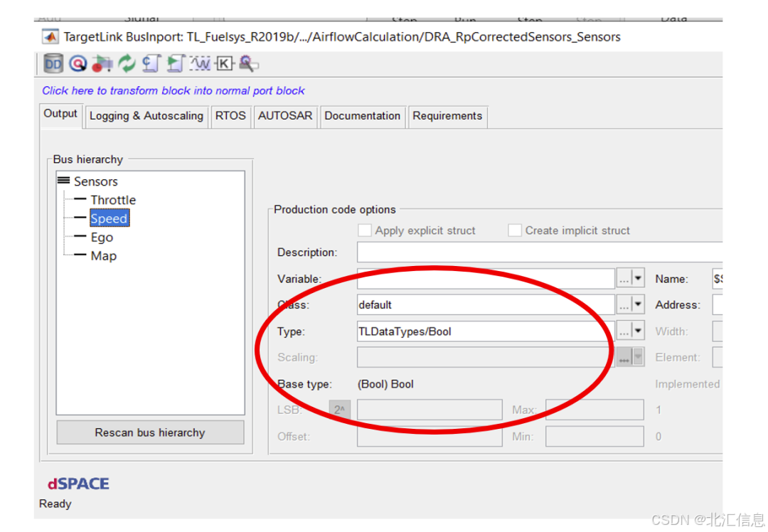Viewport: 768px width, 532px height.
Task: Click the LSB input field
Action: coord(430,410)
